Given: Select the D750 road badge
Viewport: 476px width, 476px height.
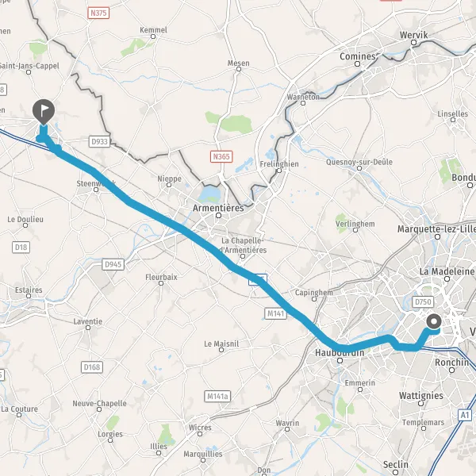Looking at the screenshot, I should (x=423, y=301).
